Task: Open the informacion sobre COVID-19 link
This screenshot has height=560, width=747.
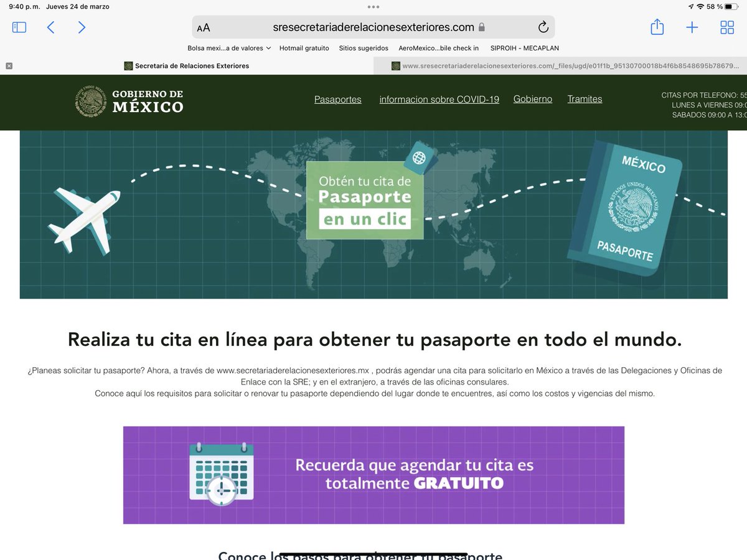Action: click(x=439, y=99)
